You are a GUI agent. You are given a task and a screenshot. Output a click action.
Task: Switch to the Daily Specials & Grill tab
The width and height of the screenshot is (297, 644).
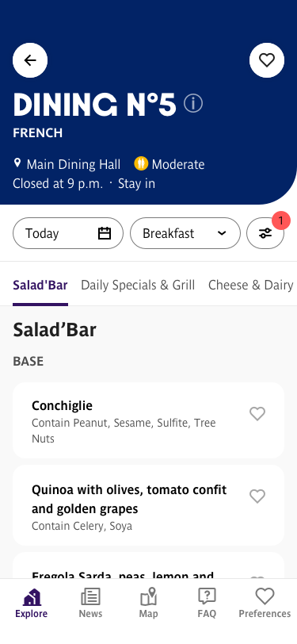point(138,285)
